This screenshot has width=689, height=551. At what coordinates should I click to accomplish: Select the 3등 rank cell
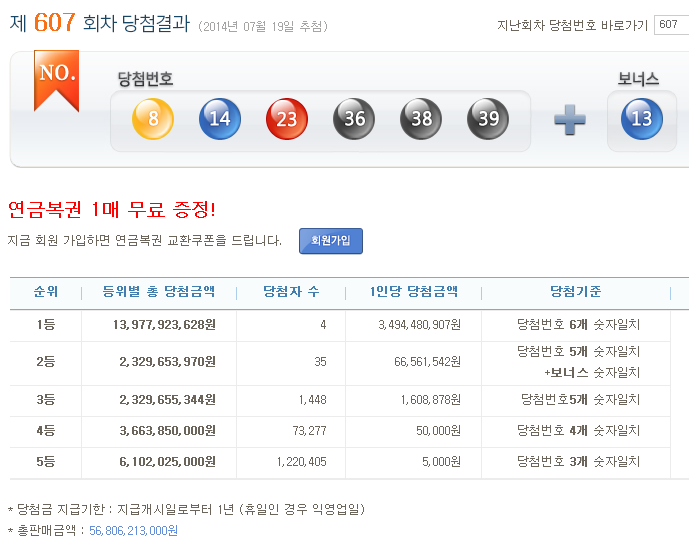tap(46, 399)
